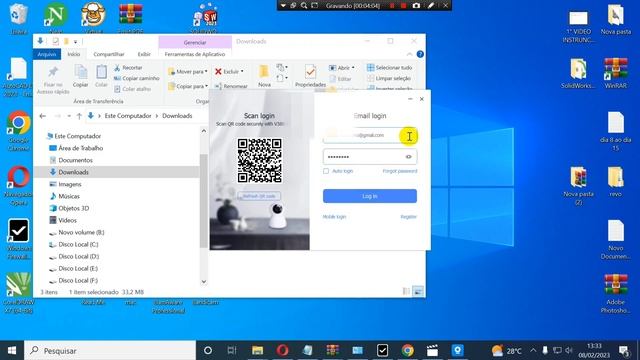Screen dimensions: 640x360
Task: Switch to the Exibir ribbon tab
Action: 144,54
